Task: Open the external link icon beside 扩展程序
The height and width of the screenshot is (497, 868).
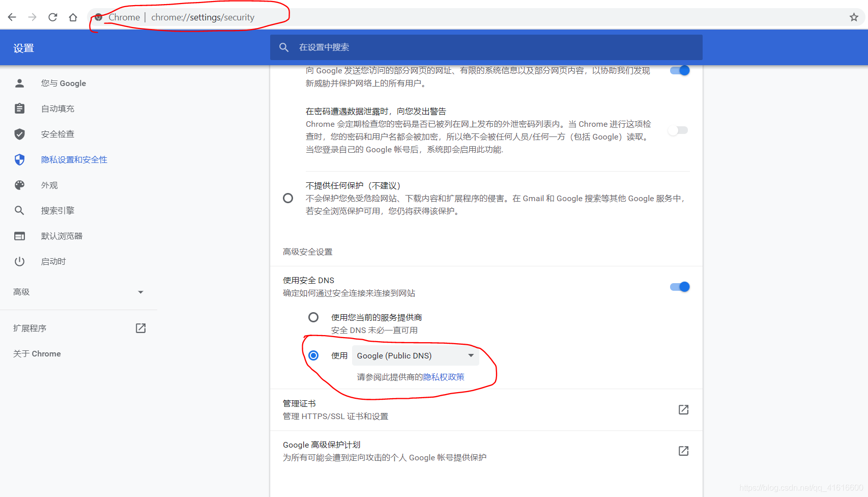Action: (x=141, y=328)
